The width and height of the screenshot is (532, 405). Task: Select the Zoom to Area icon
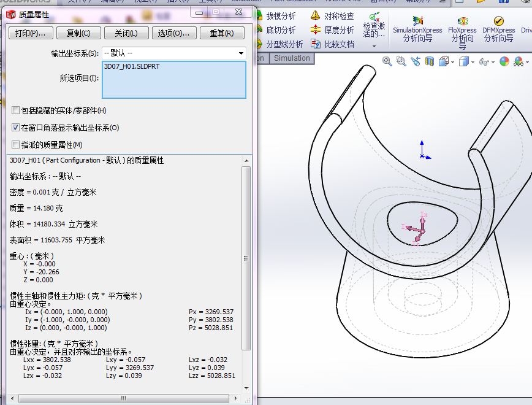(x=401, y=61)
